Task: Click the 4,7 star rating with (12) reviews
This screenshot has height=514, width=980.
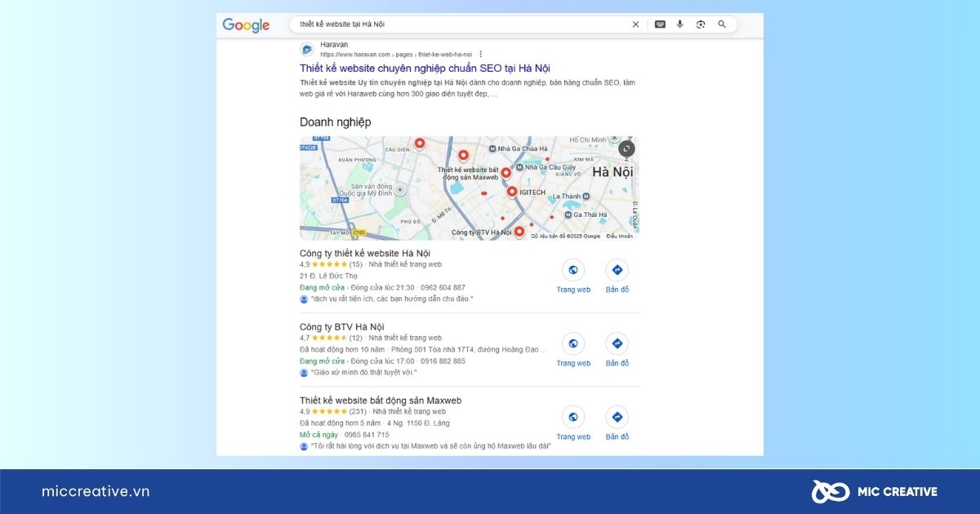Action: [331, 338]
